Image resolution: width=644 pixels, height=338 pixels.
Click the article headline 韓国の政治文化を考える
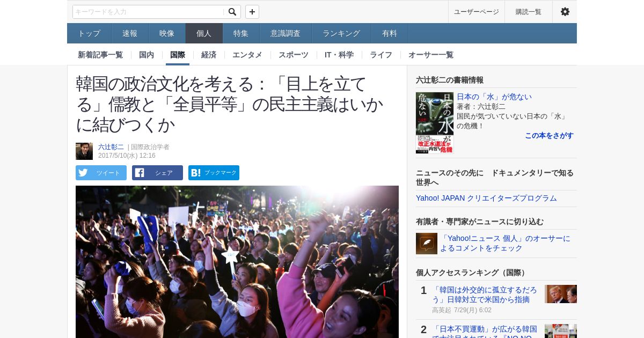[x=230, y=104]
